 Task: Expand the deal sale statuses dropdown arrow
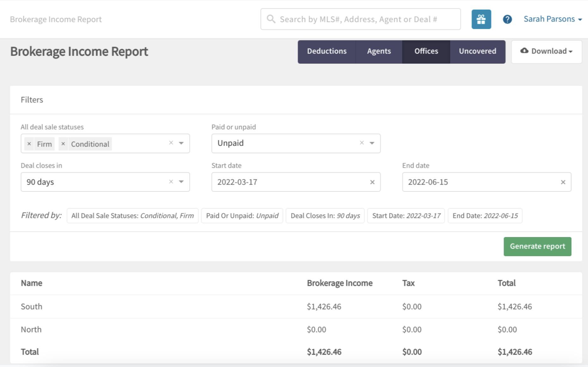click(x=181, y=143)
